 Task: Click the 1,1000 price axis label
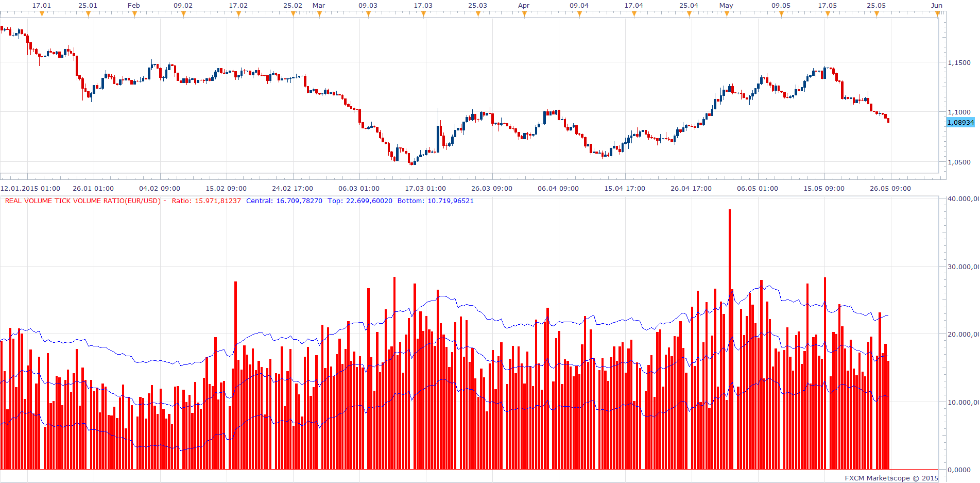click(959, 112)
